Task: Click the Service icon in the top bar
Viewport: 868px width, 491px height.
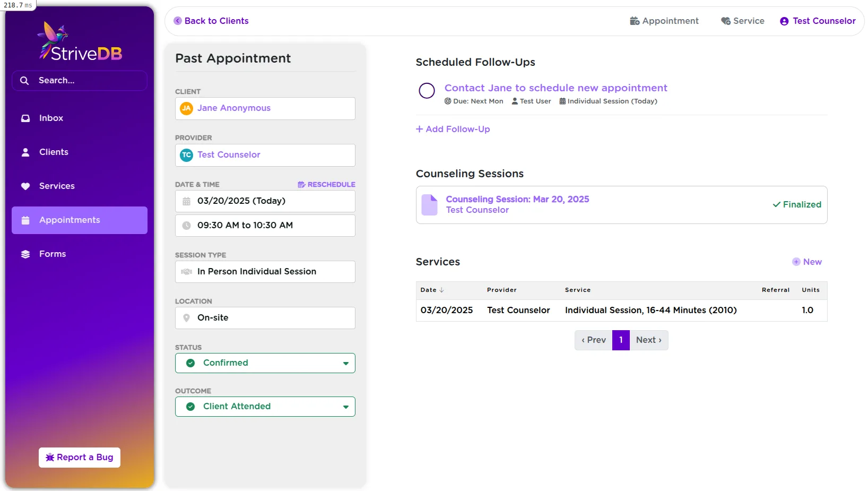Action: [725, 21]
